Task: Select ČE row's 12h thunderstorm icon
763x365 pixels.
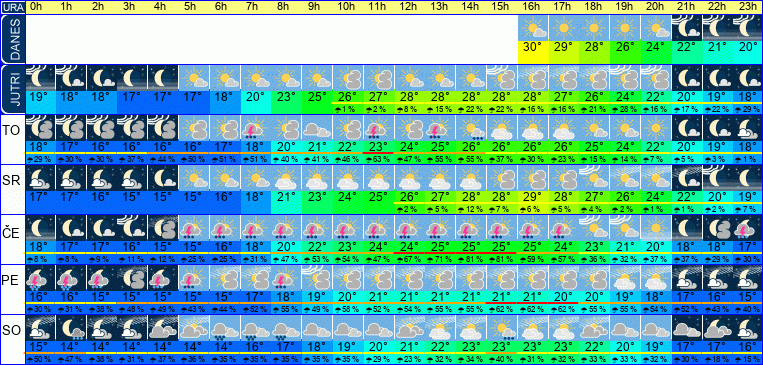Action: tap(410, 228)
